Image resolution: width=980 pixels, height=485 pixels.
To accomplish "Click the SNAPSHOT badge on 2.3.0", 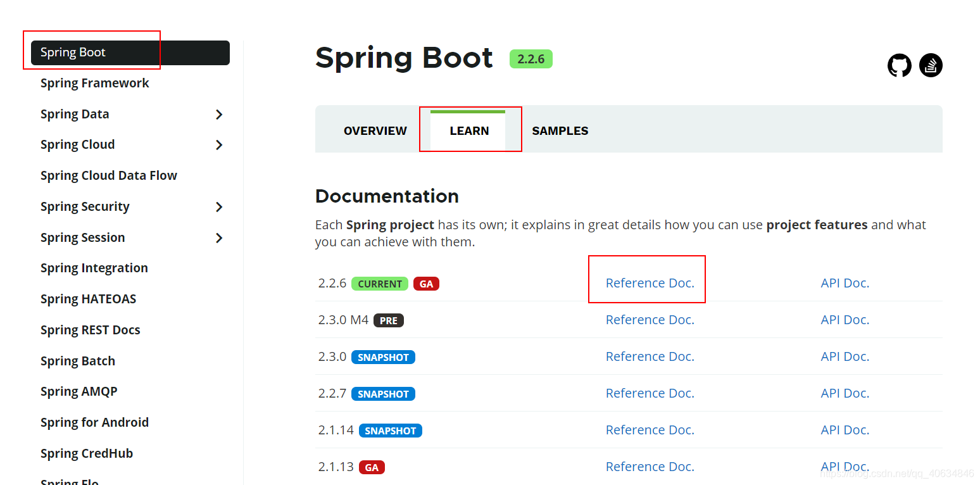I will [383, 357].
